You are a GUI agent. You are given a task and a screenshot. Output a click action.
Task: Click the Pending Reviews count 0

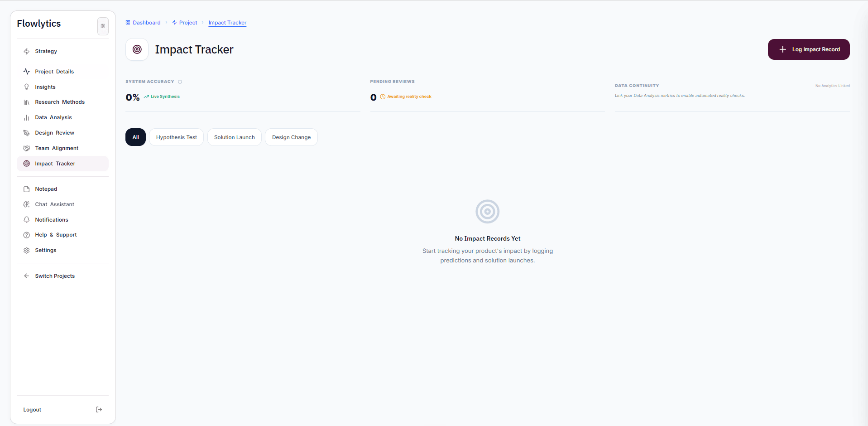pos(374,97)
